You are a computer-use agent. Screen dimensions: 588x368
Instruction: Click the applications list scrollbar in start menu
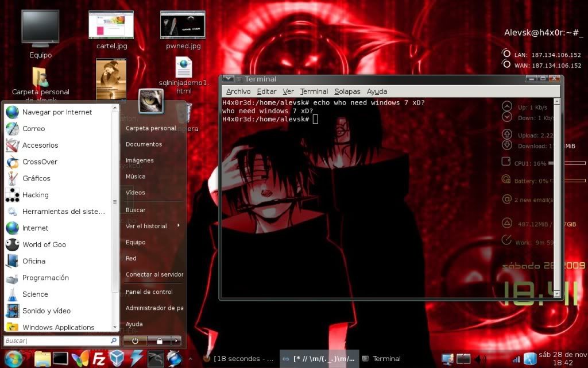click(x=115, y=201)
